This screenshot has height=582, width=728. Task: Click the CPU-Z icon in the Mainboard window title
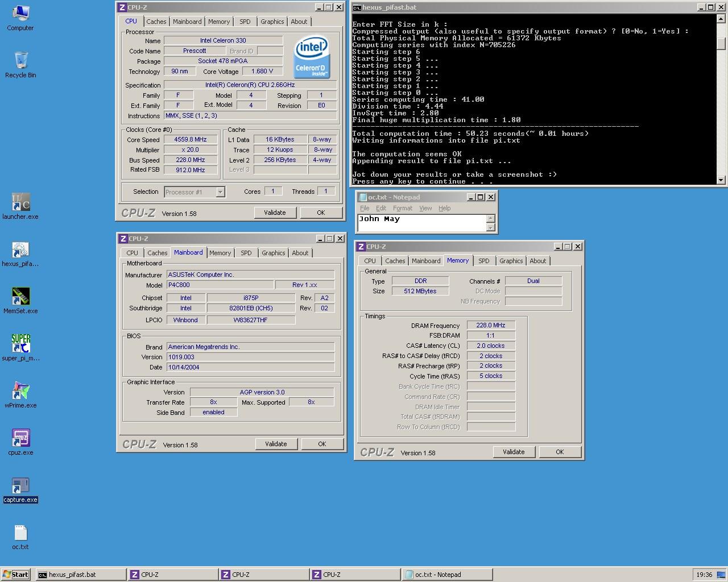point(123,239)
